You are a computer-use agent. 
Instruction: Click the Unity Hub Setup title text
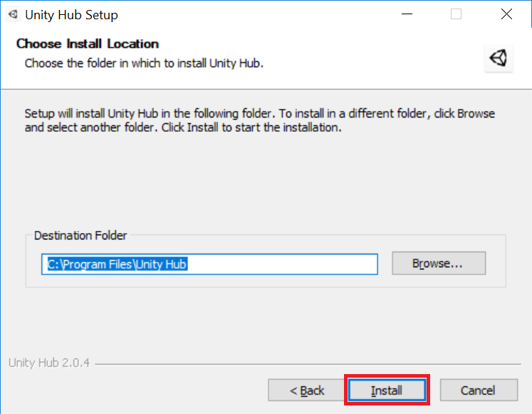coord(72,15)
